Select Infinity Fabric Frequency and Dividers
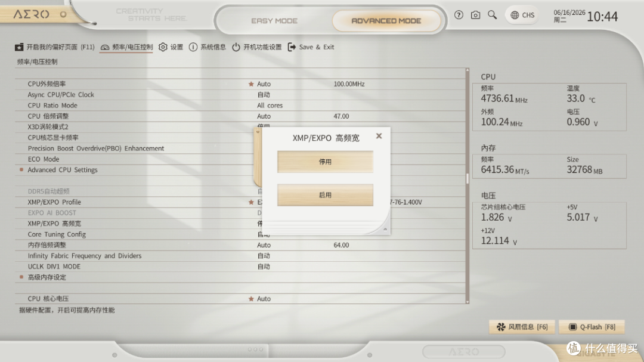Image resolution: width=644 pixels, height=362 pixels. (240, 256)
